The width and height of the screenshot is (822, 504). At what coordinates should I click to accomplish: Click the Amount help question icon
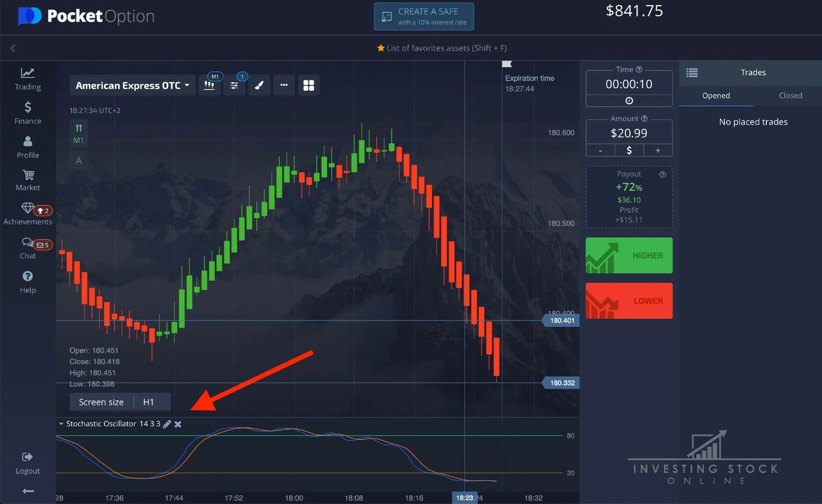(644, 119)
